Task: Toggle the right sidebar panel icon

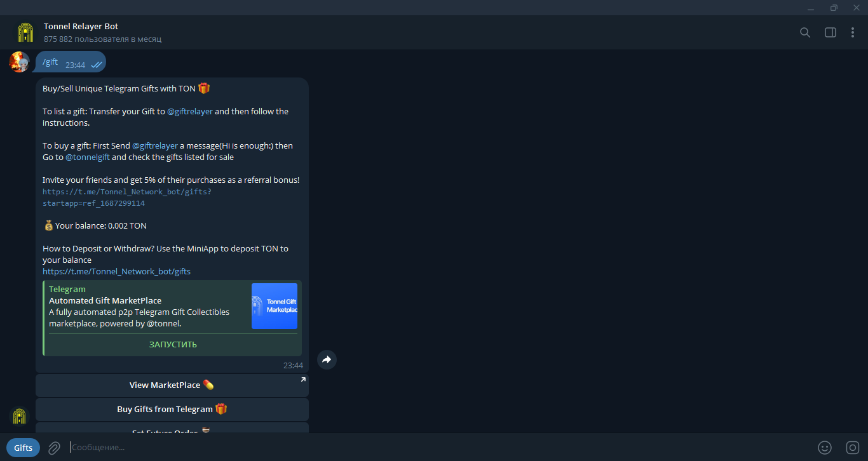Action: click(x=831, y=32)
